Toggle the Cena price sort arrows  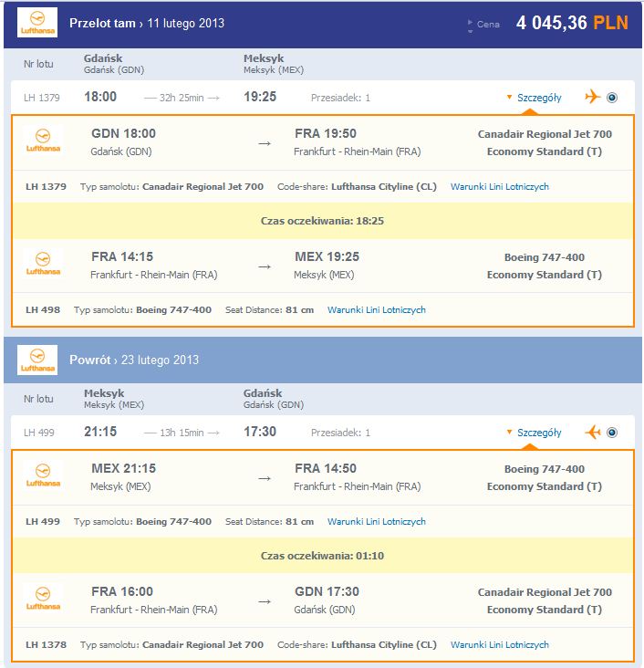(470, 25)
